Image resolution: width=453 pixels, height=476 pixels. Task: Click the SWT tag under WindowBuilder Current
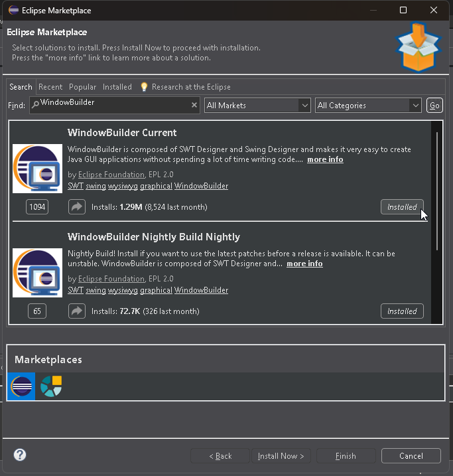76,186
